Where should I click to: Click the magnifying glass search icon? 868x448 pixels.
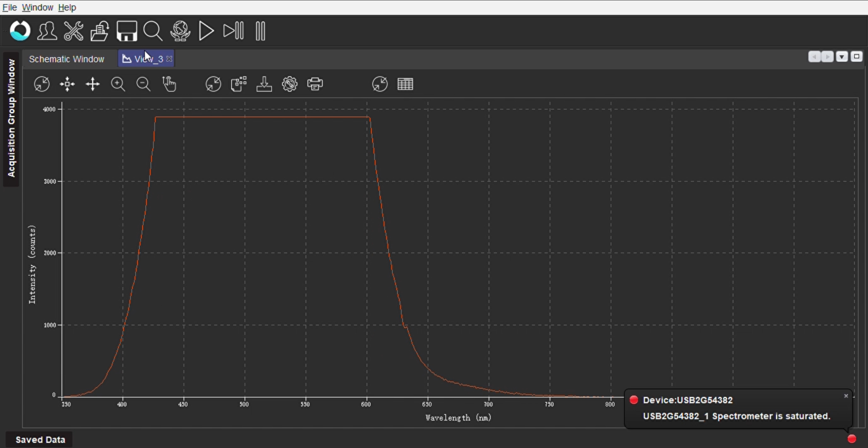[x=153, y=31]
